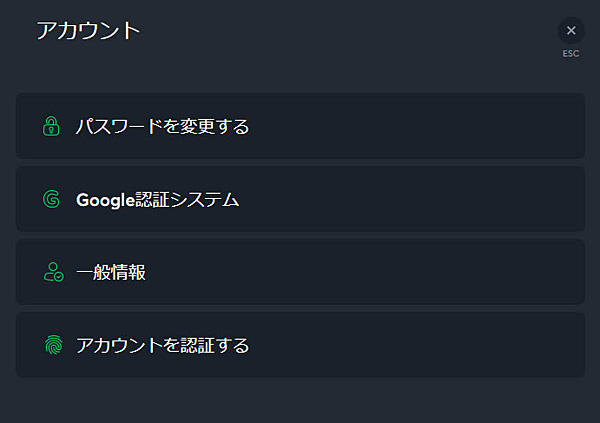Click the fingerprint icon for account verification
The height and width of the screenshot is (423, 600).
[53, 345]
